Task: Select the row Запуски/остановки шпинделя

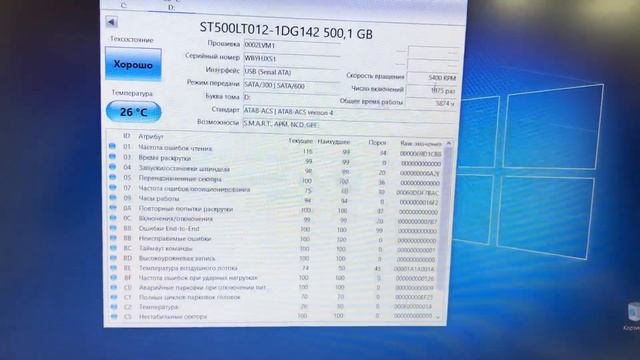Action: pos(275,170)
